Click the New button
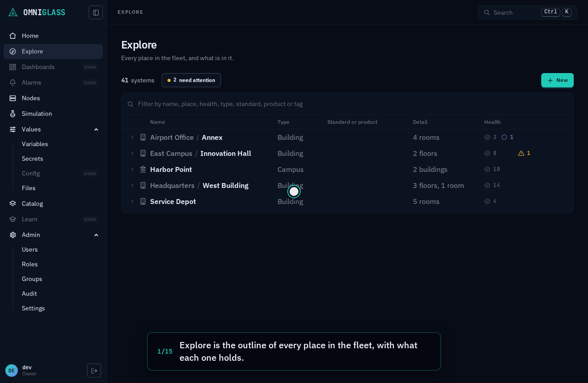Image resolution: width=588 pixels, height=383 pixels. (x=557, y=80)
